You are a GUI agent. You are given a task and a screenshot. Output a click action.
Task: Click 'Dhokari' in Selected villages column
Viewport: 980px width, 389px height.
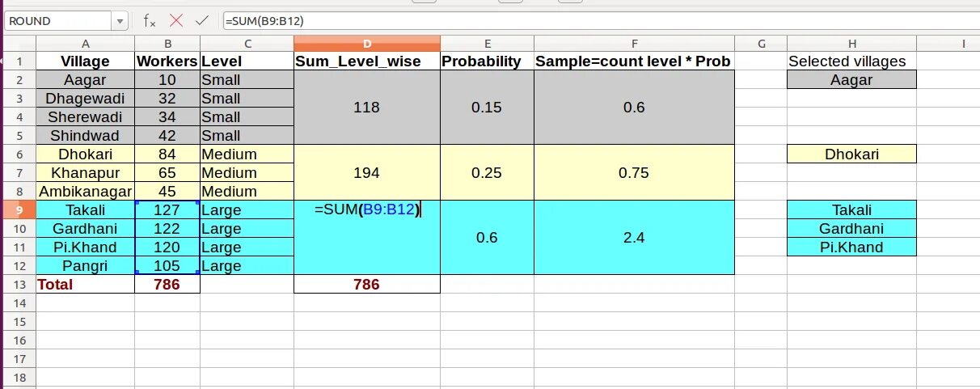852,154
